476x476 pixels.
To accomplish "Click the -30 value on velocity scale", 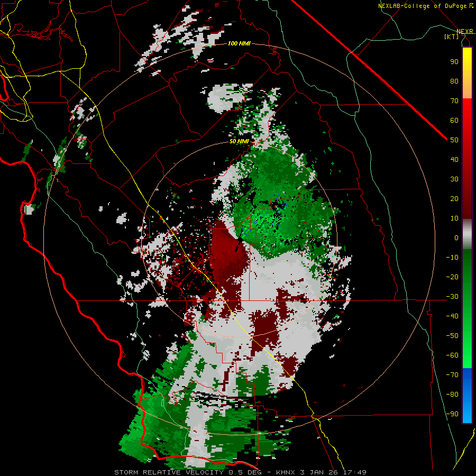I will [x=452, y=297].
